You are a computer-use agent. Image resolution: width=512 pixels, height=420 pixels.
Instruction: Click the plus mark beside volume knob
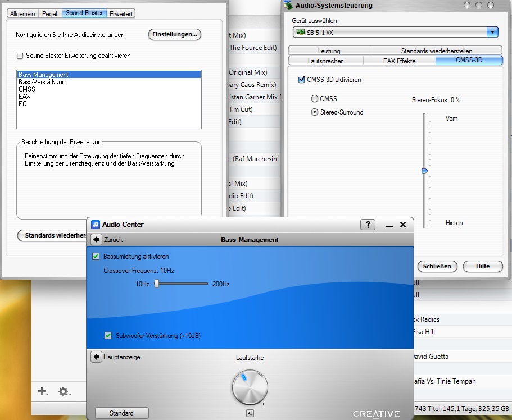[263, 404]
